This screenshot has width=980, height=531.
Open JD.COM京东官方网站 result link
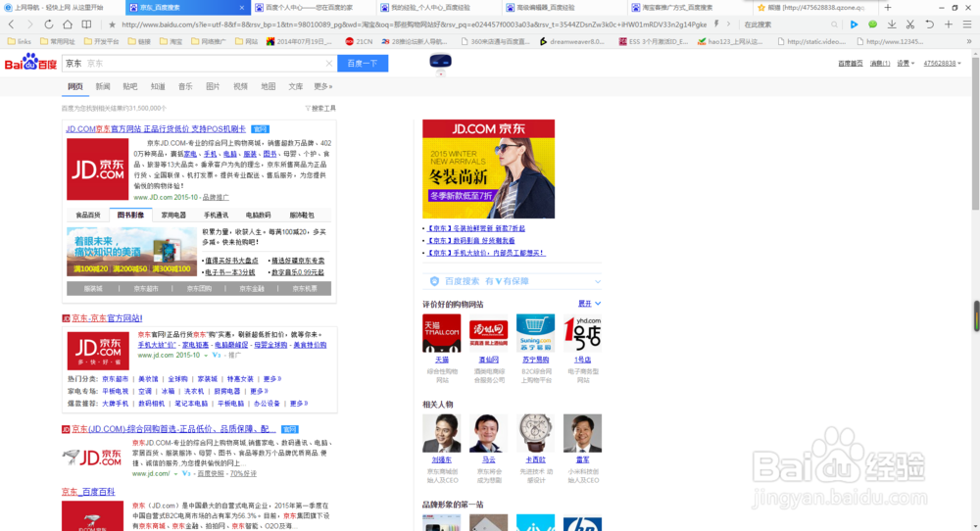[156, 128]
